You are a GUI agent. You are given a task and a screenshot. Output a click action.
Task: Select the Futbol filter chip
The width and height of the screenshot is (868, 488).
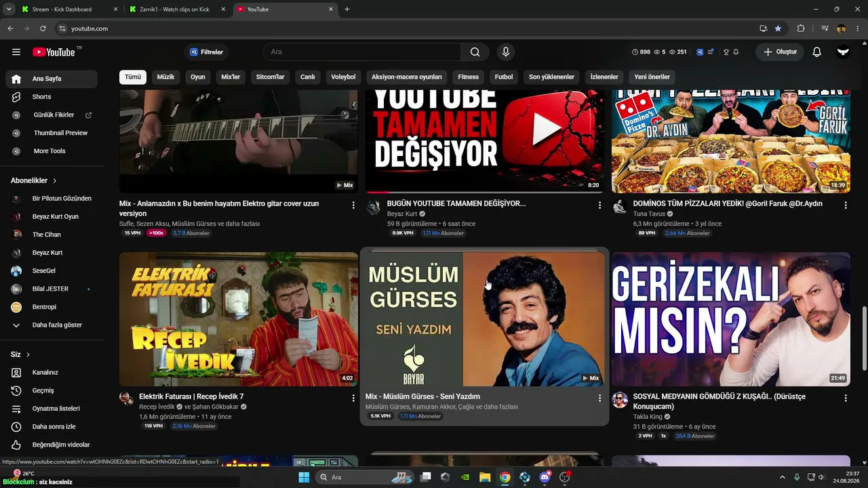pyautogui.click(x=504, y=77)
